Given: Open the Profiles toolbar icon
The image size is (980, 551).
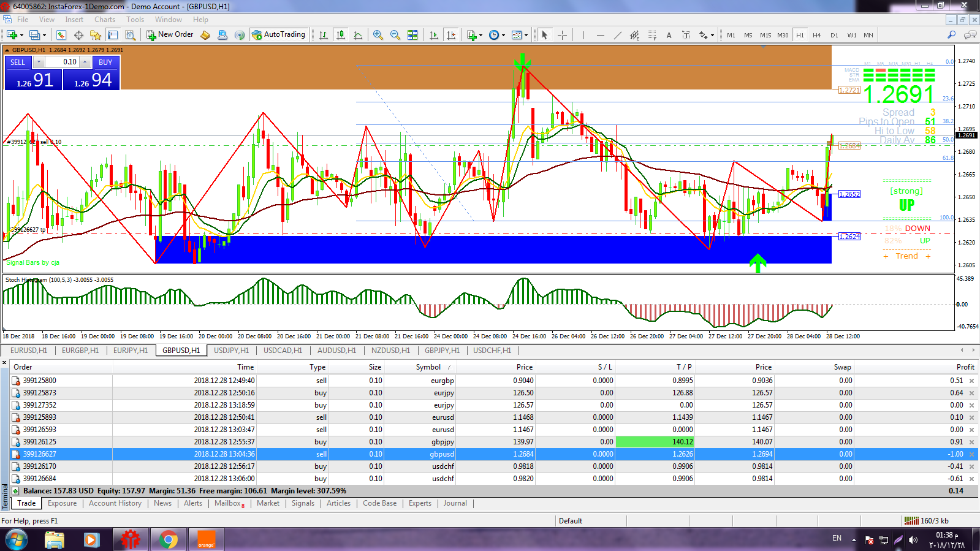Looking at the screenshot, I should pyautogui.click(x=34, y=35).
